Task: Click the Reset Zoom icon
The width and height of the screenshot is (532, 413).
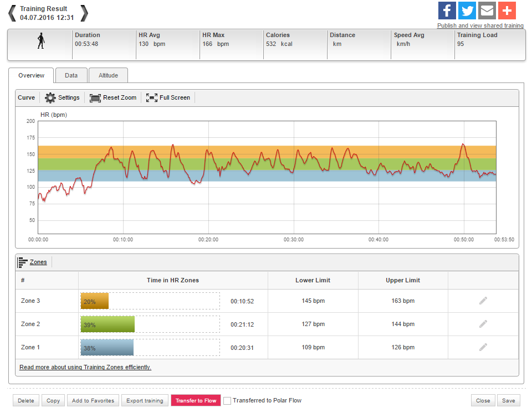Action: pos(95,98)
